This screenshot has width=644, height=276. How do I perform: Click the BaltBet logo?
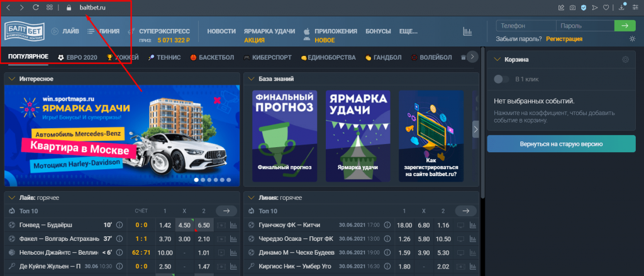click(x=24, y=31)
